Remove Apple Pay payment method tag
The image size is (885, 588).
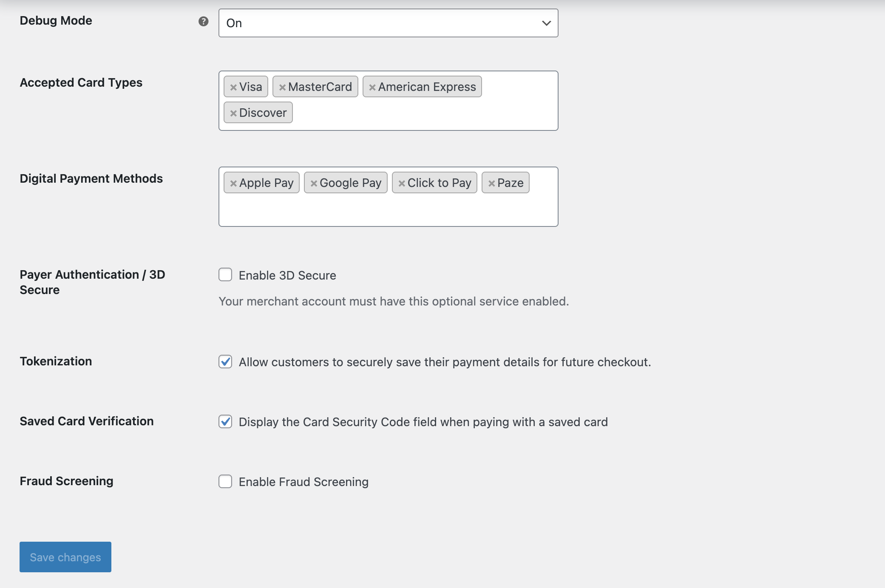[x=233, y=184]
